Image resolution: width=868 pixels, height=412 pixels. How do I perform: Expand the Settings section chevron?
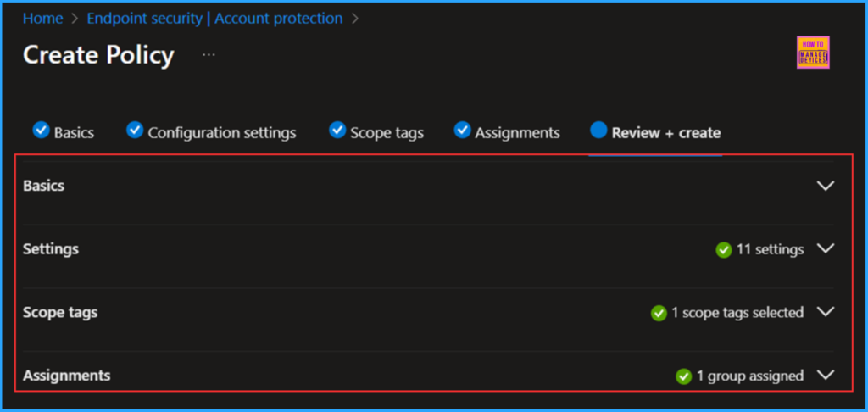pyautogui.click(x=826, y=249)
